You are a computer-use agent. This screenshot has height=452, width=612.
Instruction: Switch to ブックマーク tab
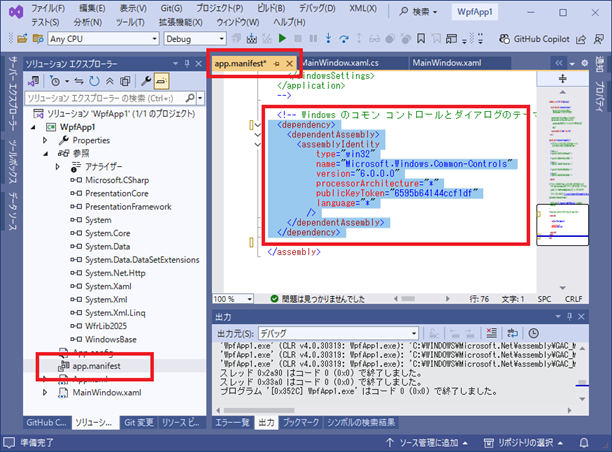301,422
